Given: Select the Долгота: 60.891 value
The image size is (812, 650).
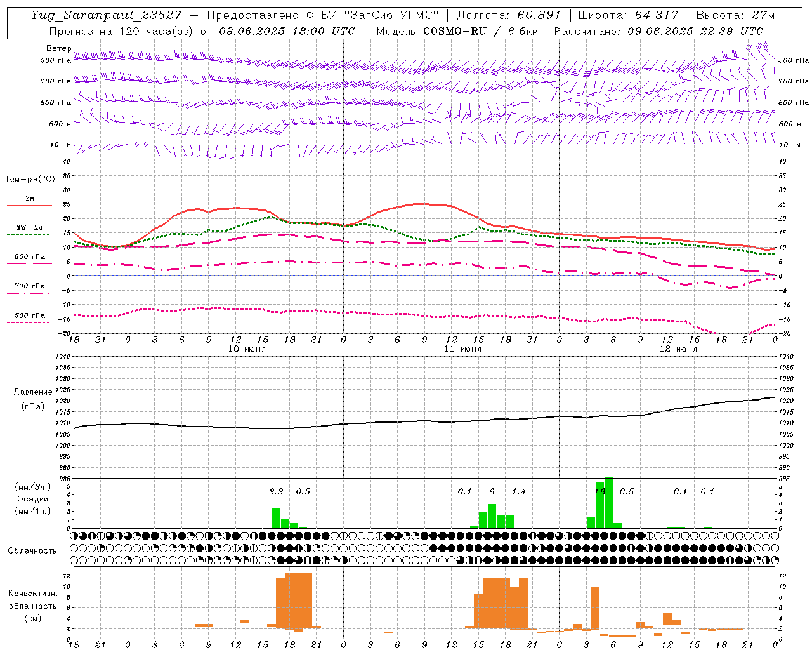Looking at the screenshot, I should (x=509, y=15).
